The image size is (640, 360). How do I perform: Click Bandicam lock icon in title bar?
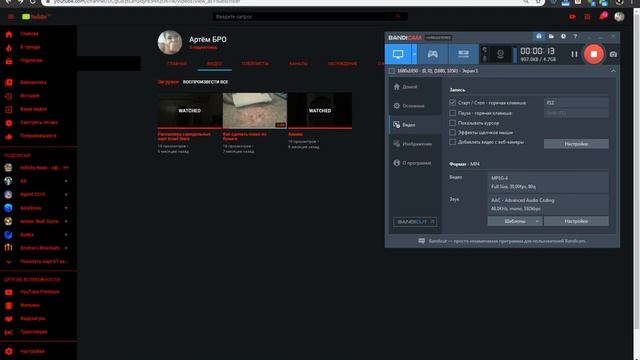point(539,36)
